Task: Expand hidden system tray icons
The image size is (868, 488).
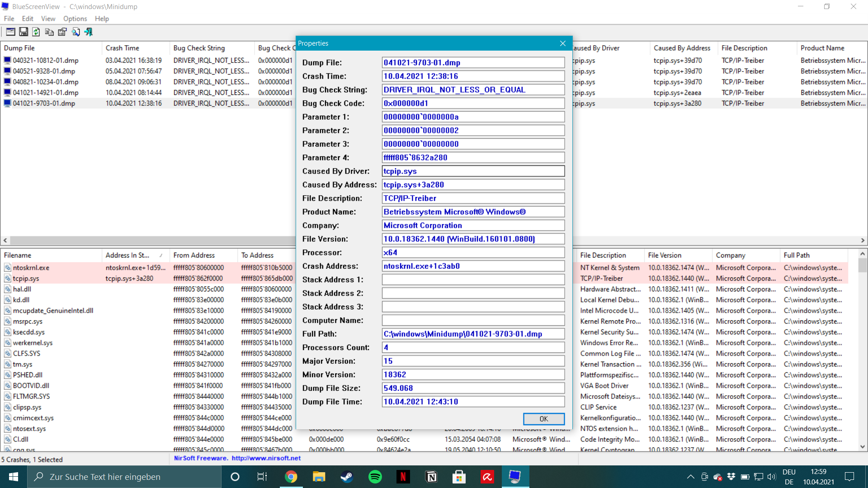Action: tap(690, 477)
